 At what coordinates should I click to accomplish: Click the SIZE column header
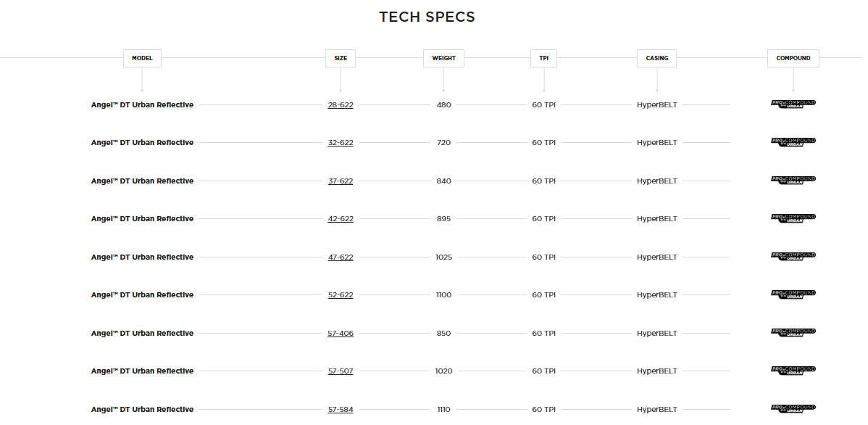[341, 58]
